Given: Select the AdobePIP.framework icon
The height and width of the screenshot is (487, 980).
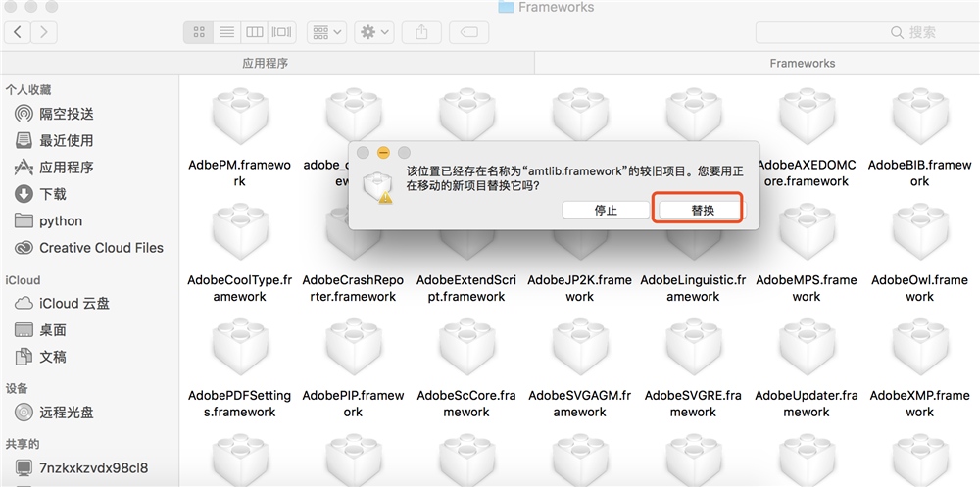Looking at the screenshot, I should coord(353,348).
